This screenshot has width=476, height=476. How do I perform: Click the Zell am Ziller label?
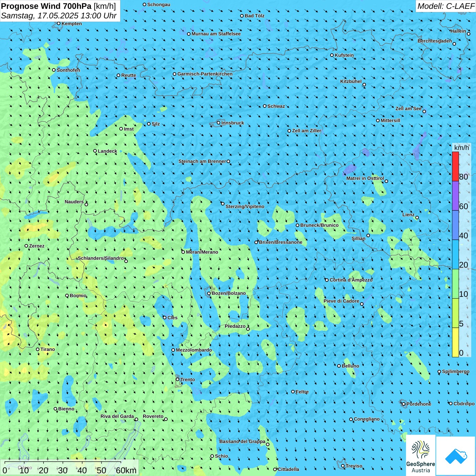(307, 131)
